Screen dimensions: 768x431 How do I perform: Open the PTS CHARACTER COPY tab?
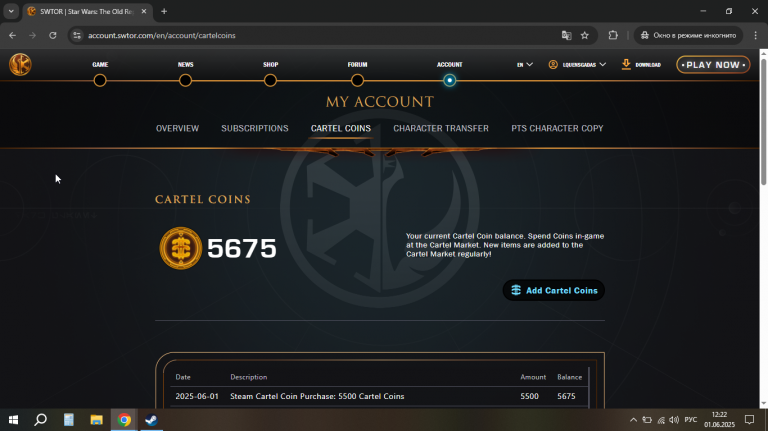coord(557,128)
